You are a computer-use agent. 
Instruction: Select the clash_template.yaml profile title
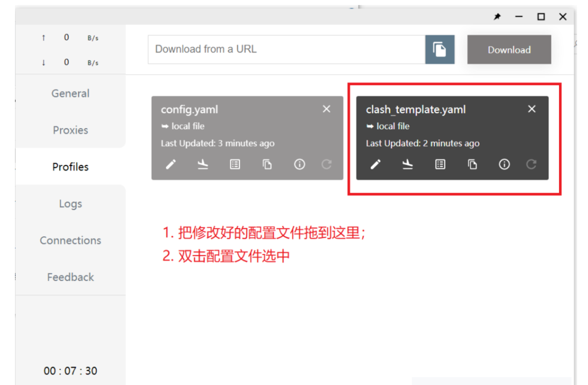(416, 110)
